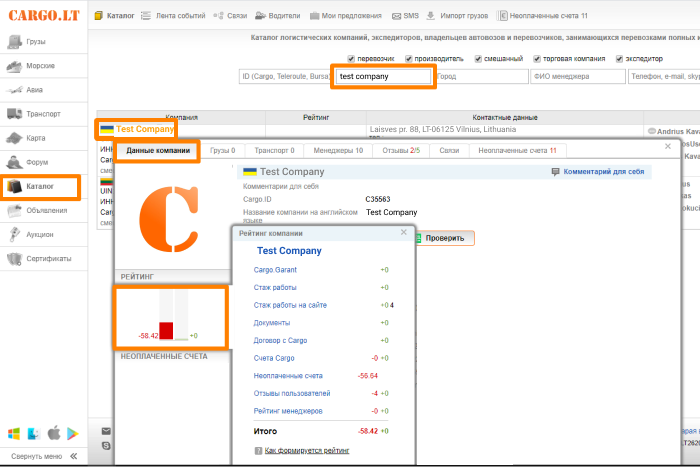Open Мои предложения page
This screenshot has height=467, width=700.
click(346, 16)
